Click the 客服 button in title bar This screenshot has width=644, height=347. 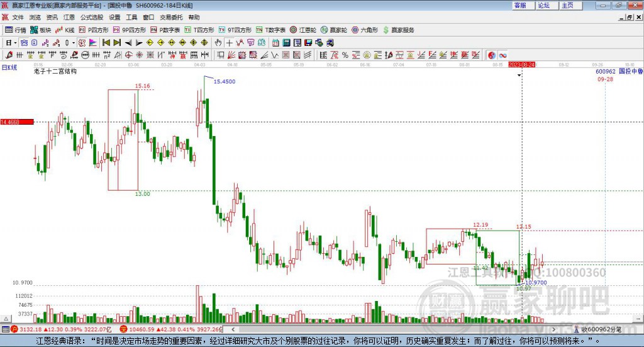pyautogui.click(x=524, y=5)
